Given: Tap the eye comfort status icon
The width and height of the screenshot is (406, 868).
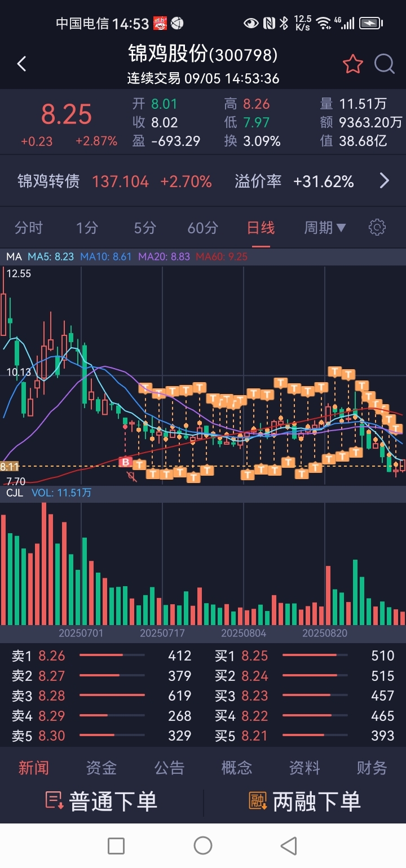Looking at the screenshot, I should point(251,23).
